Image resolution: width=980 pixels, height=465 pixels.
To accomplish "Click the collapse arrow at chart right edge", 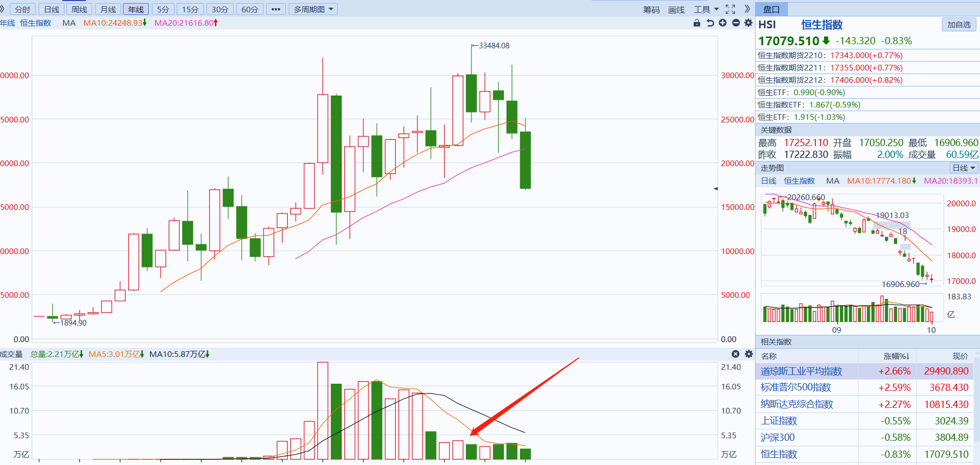I will pyautogui.click(x=715, y=189).
